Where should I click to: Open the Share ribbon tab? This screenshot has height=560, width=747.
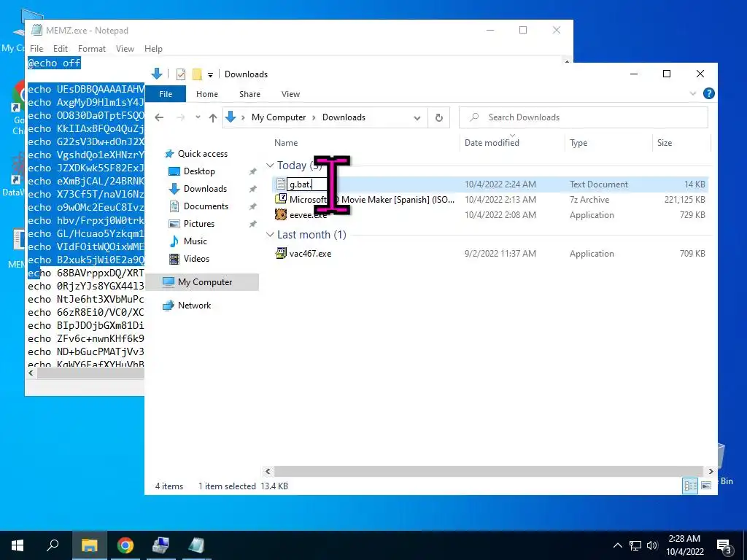coord(249,94)
